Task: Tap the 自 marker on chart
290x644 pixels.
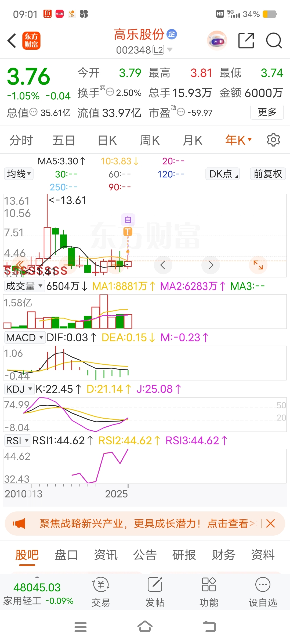Action: pos(128,220)
